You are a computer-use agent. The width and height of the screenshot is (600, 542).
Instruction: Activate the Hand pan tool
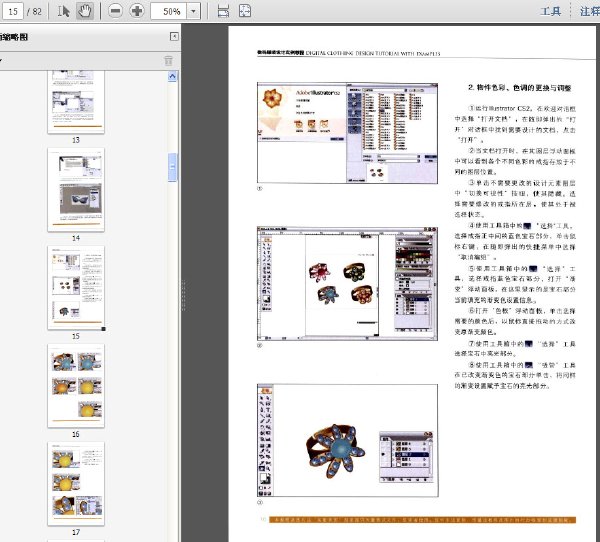pyautogui.click(x=85, y=11)
